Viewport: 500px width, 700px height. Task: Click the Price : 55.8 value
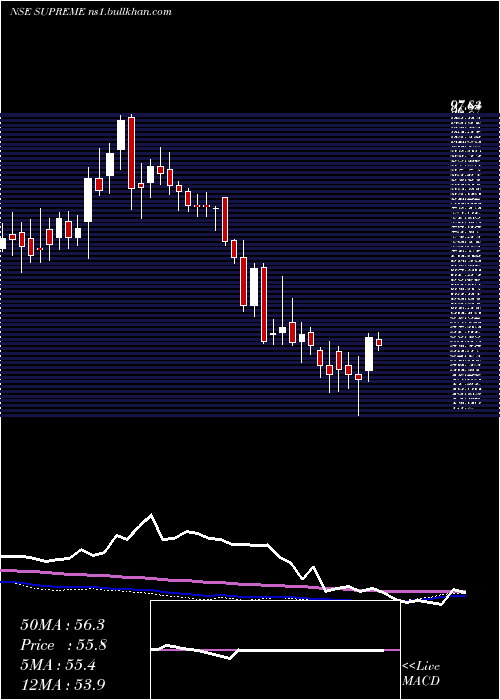click(62, 645)
